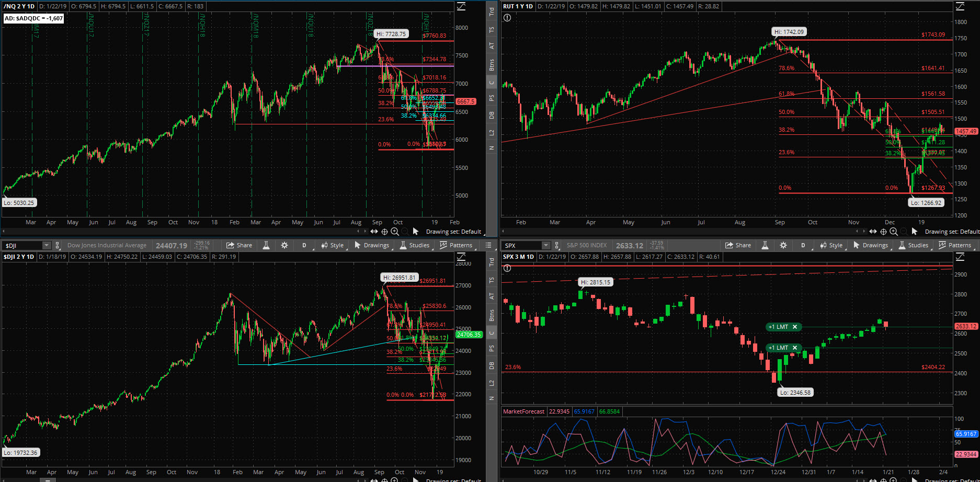
Task: Open the flask tool on the SPX toolbar
Action: click(765, 245)
